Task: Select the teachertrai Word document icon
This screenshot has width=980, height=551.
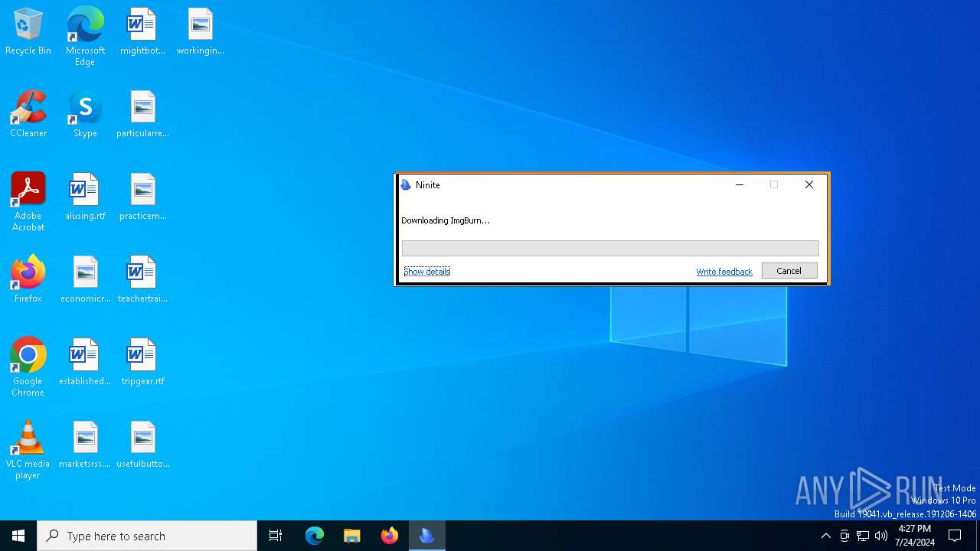Action: point(142,280)
